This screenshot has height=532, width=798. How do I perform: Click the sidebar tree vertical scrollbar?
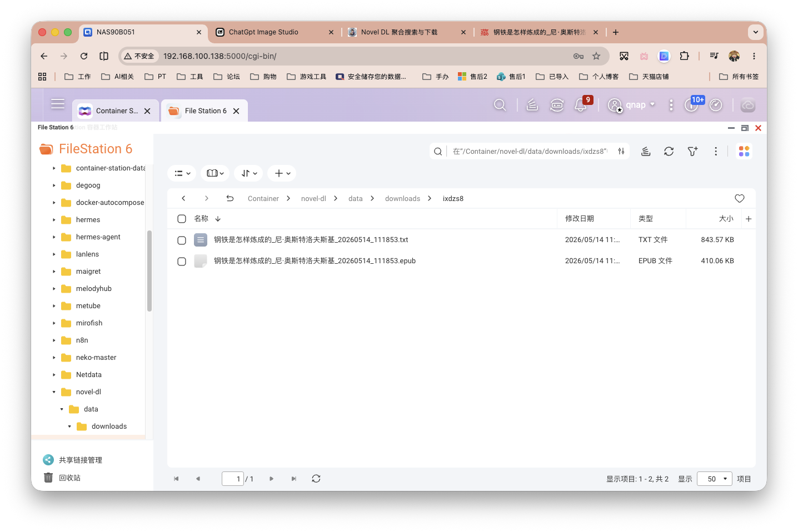pyautogui.click(x=149, y=271)
